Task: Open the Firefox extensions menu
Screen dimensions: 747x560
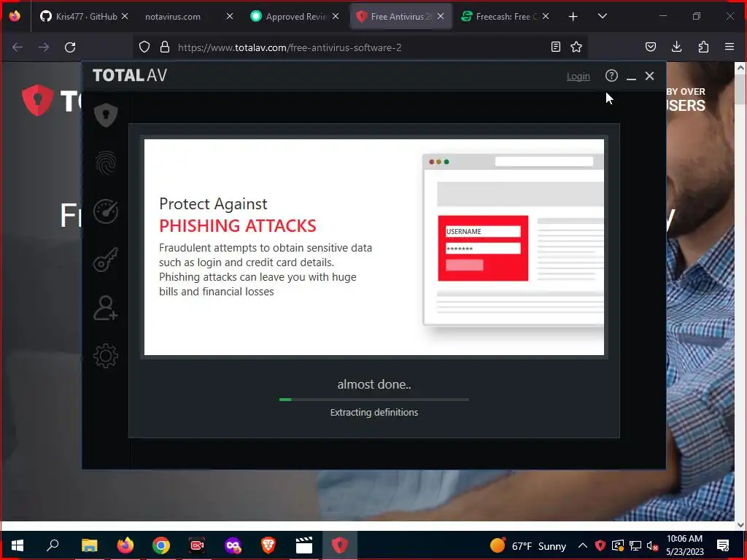Action: click(703, 47)
